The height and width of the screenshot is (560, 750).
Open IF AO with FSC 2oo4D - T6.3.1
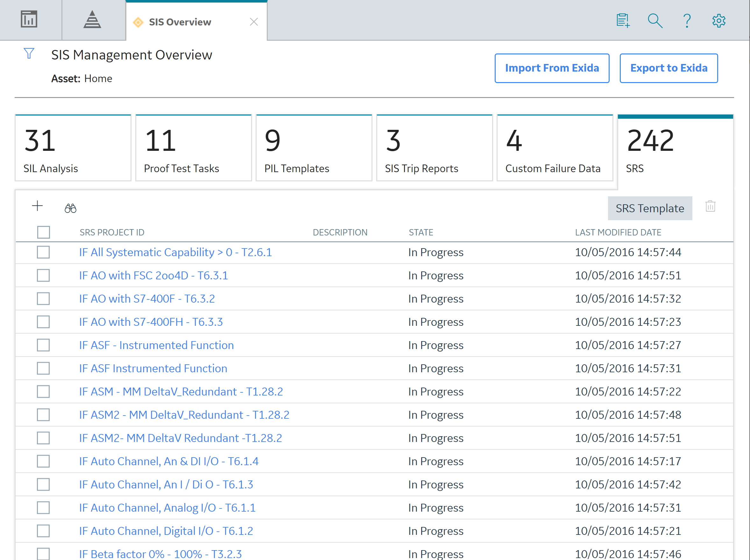[153, 275]
